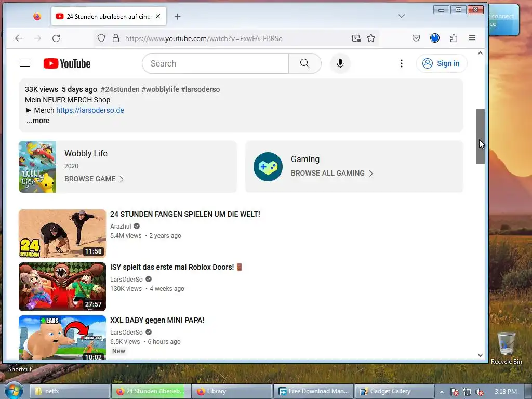
Task: Open the larsoderso.de merch link
Action: coord(90,110)
